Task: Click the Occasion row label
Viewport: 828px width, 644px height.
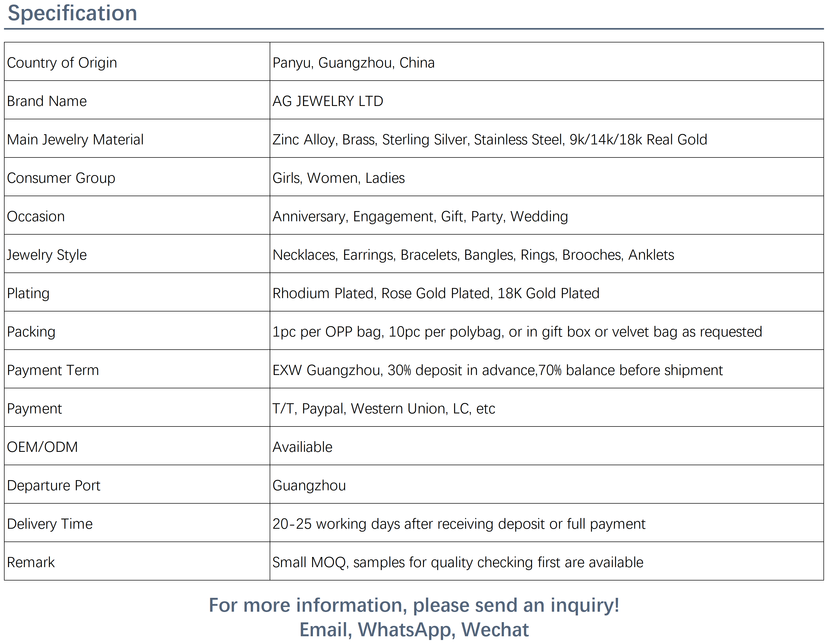Action: (x=36, y=216)
